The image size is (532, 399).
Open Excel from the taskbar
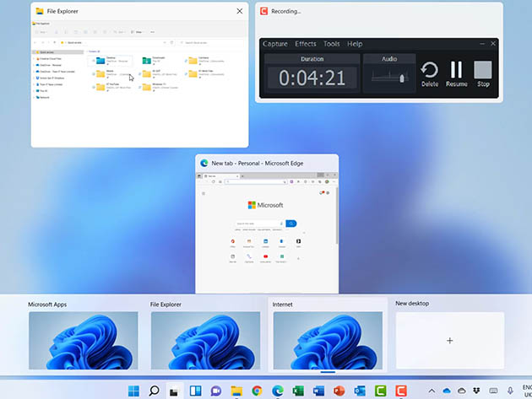(298, 391)
